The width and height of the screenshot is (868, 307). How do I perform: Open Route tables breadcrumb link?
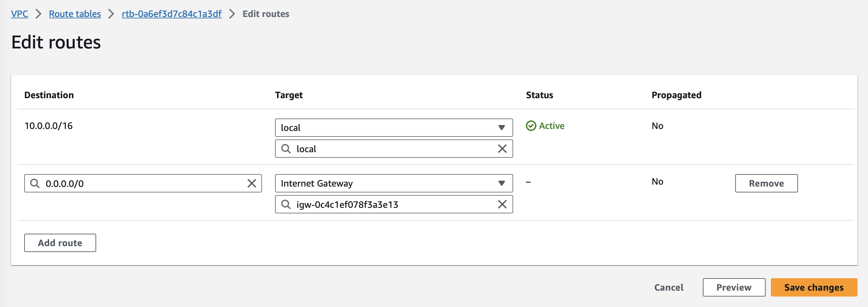75,14
